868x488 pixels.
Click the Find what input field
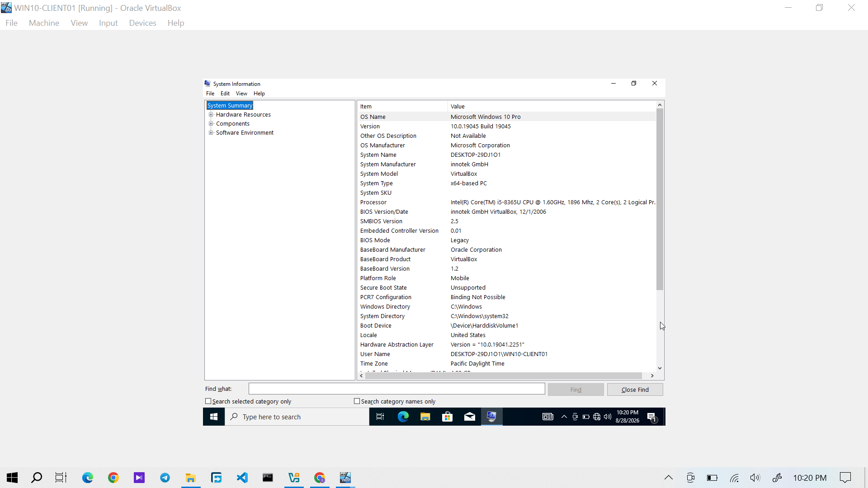[x=396, y=389]
